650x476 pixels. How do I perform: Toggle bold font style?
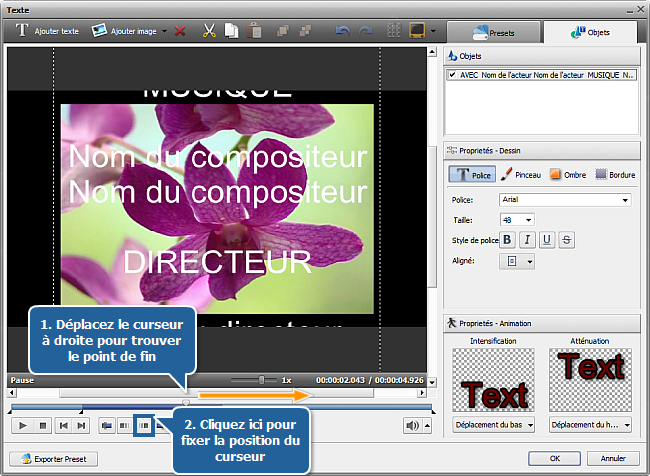point(507,239)
